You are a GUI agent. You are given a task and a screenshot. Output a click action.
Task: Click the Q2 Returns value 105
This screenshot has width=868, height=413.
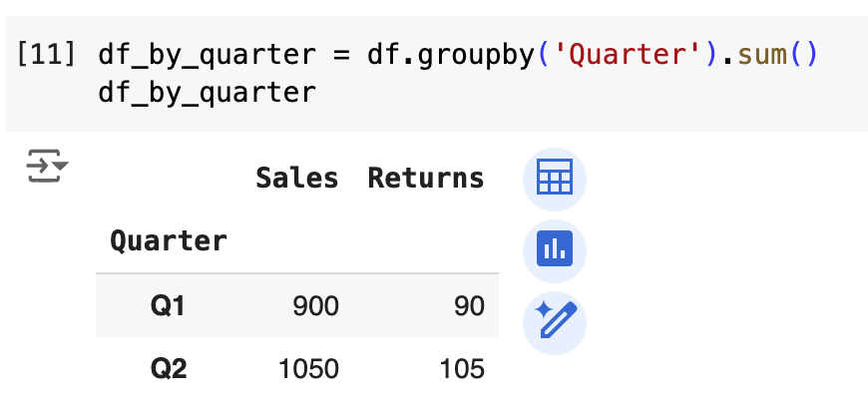(461, 369)
